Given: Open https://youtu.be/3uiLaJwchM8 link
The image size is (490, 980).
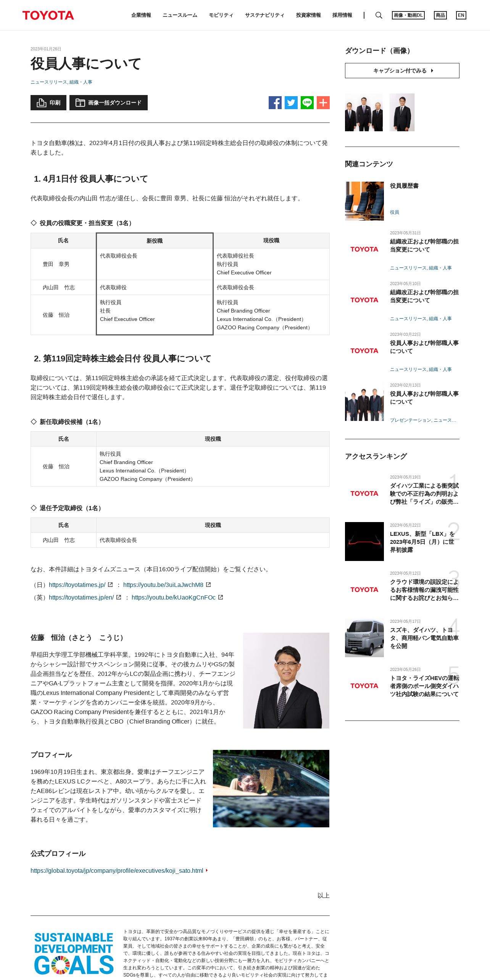Looking at the screenshot, I should click(x=163, y=585).
